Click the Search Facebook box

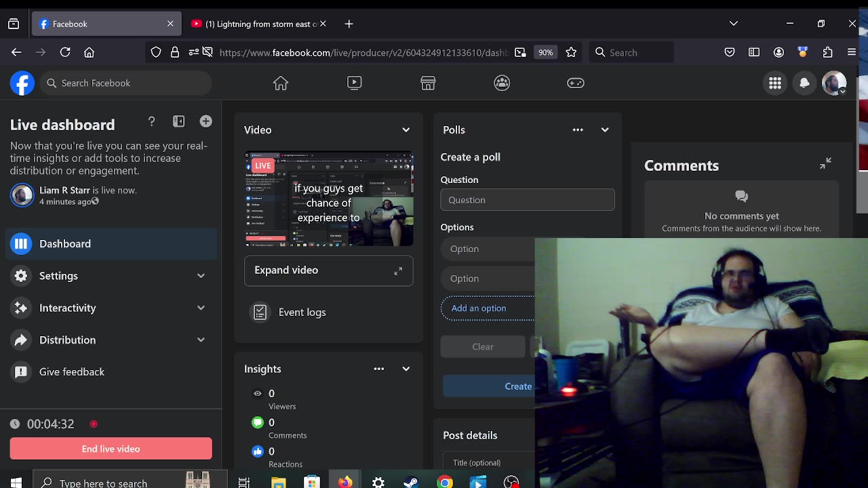[x=125, y=83]
